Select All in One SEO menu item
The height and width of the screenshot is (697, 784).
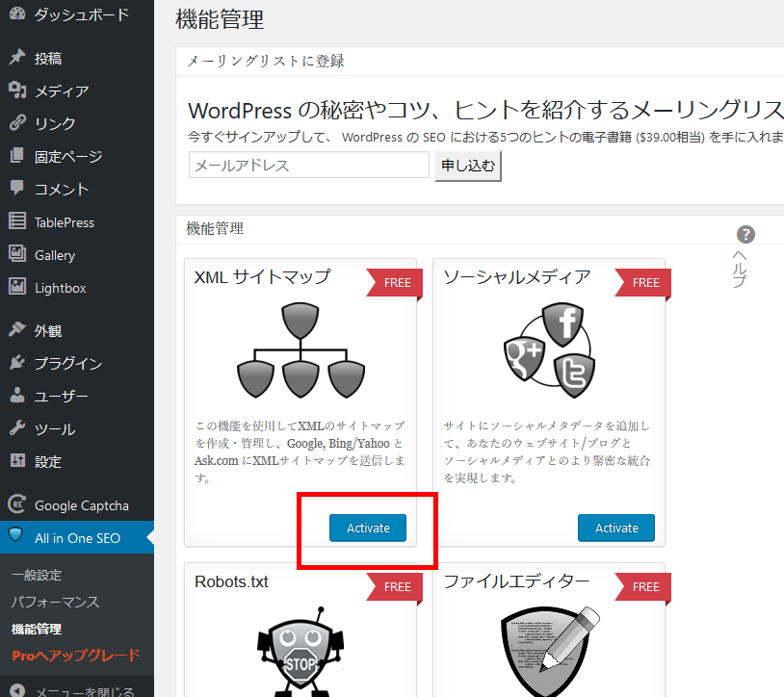pyautogui.click(x=77, y=538)
